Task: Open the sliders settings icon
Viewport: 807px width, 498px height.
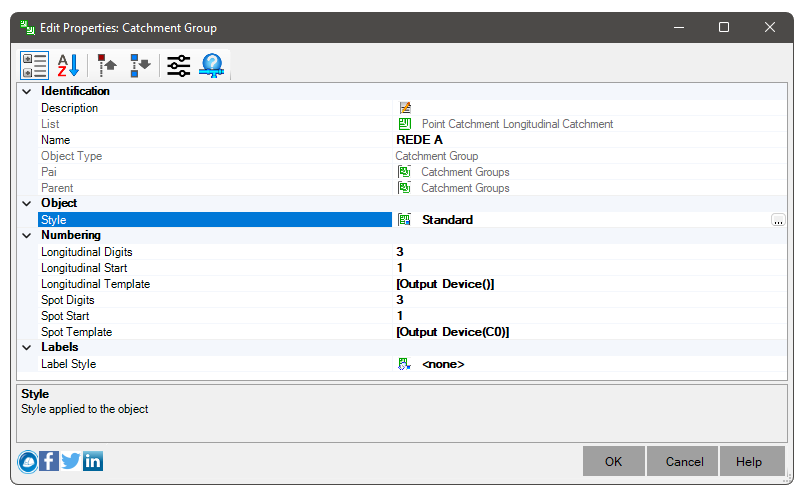Action: (x=179, y=65)
